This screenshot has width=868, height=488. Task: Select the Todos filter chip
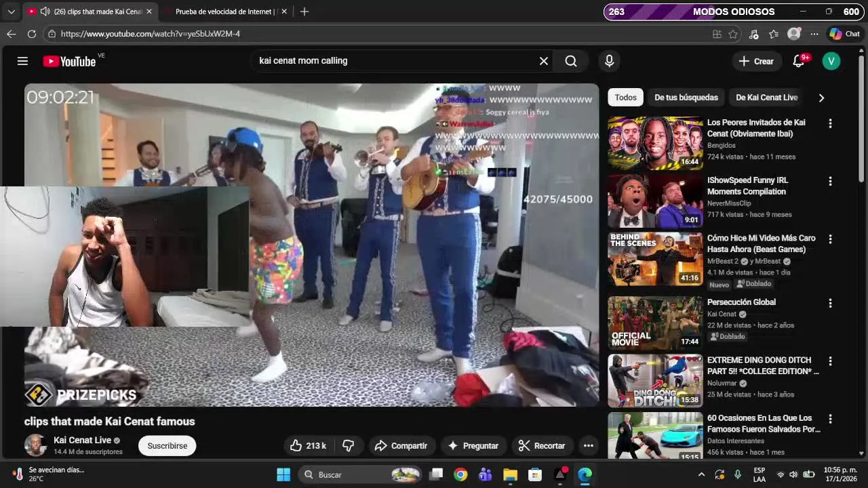point(625,98)
